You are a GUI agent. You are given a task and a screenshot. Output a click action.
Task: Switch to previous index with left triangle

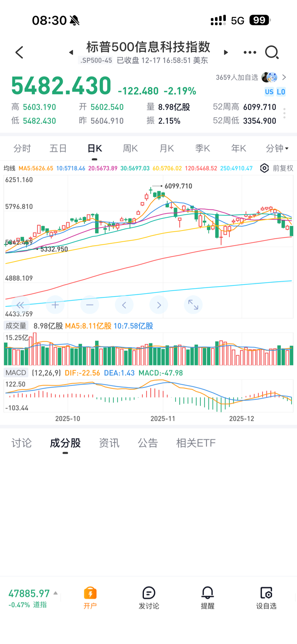pos(71,52)
